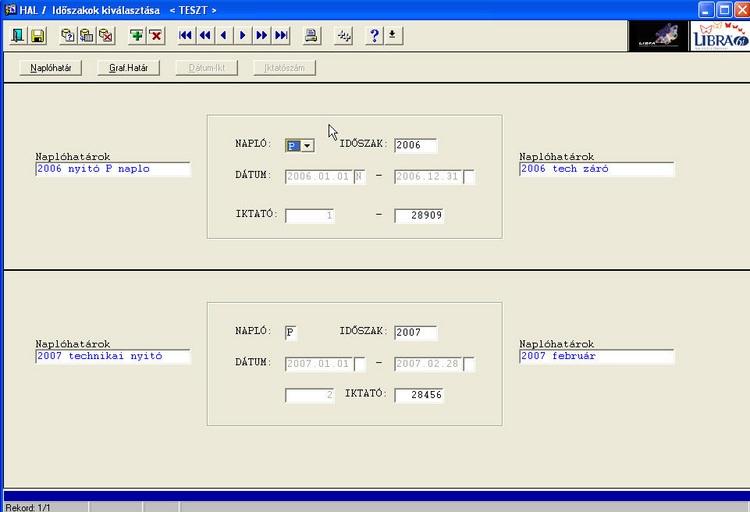Click the Dátum-Ikt button
Viewport: 750px width, 512px height.
click(x=207, y=68)
